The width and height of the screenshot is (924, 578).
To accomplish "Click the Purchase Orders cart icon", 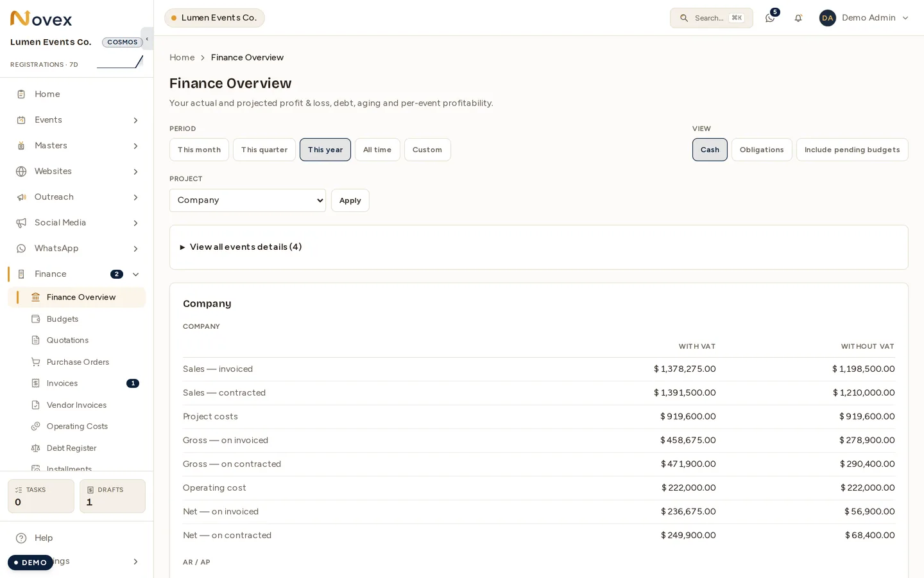I will tap(36, 362).
